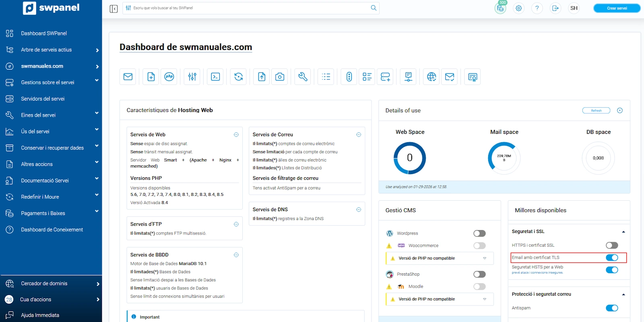Enable the Wordpress CMS toggle
Image resolution: width=644 pixels, height=322 pixels.
coord(479,233)
